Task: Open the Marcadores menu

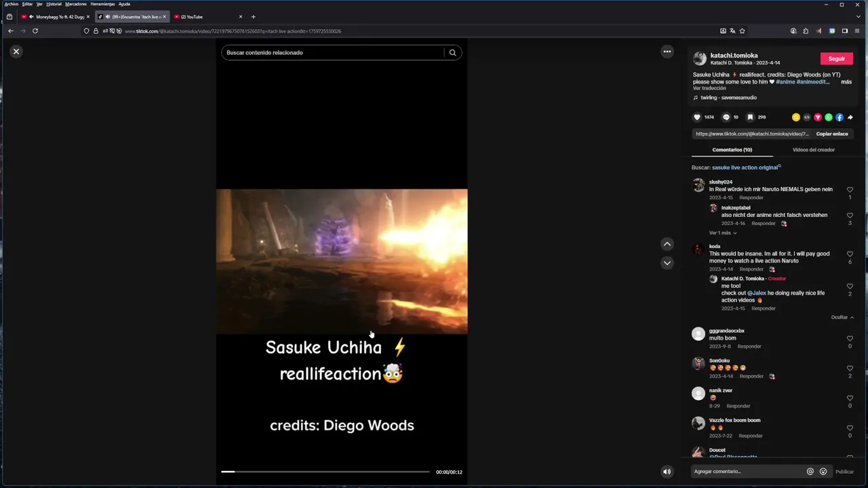Action: tap(76, 4)
